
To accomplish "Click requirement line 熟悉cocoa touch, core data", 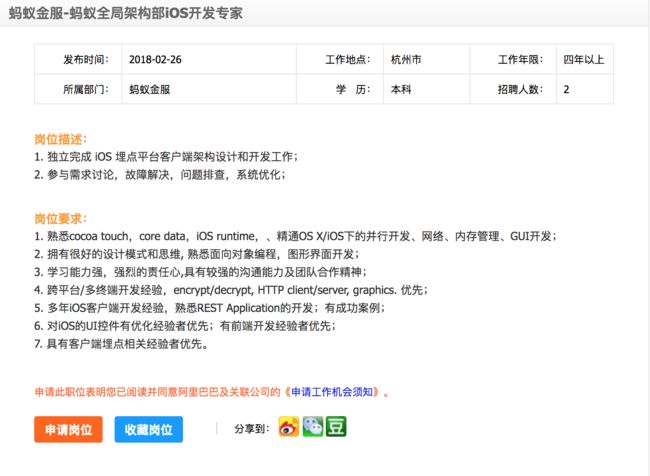I will coord(295,236).
